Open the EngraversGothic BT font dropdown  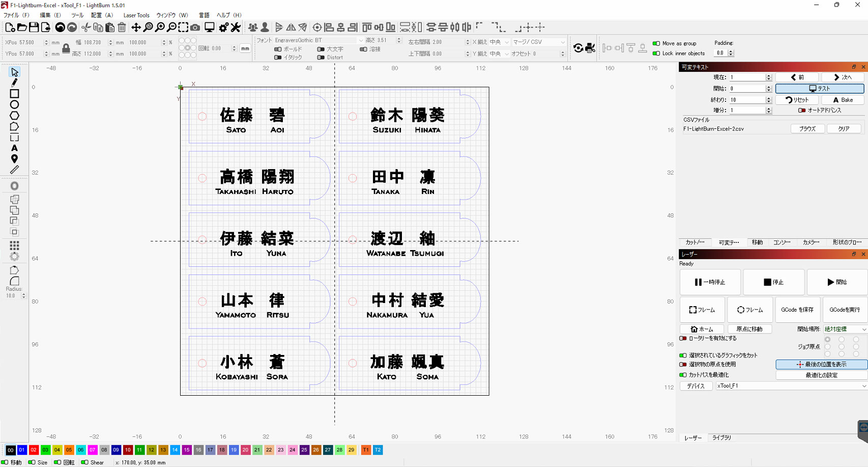click(319, 40)
